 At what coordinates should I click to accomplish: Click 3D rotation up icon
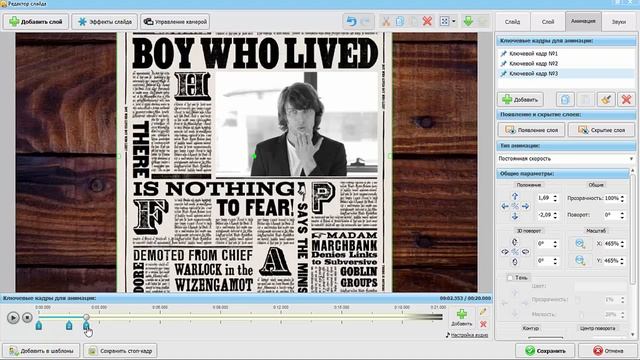[515, 242]
